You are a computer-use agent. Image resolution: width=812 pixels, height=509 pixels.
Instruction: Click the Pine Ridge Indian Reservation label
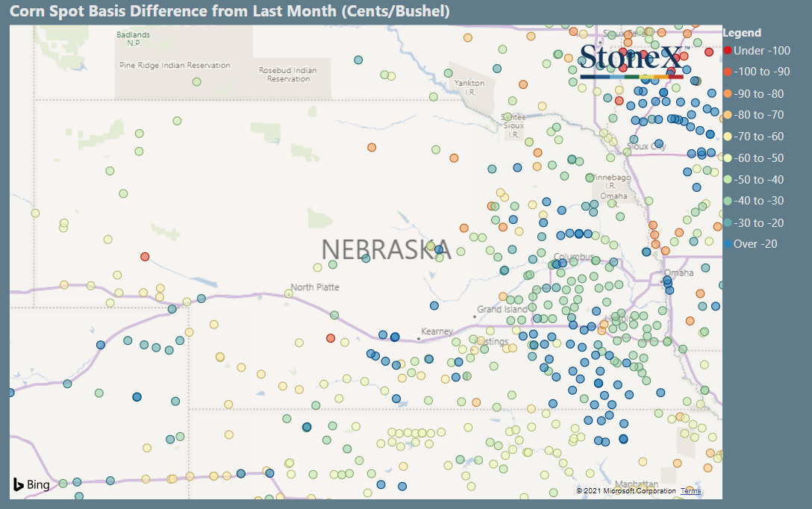[x=175, y=65]
